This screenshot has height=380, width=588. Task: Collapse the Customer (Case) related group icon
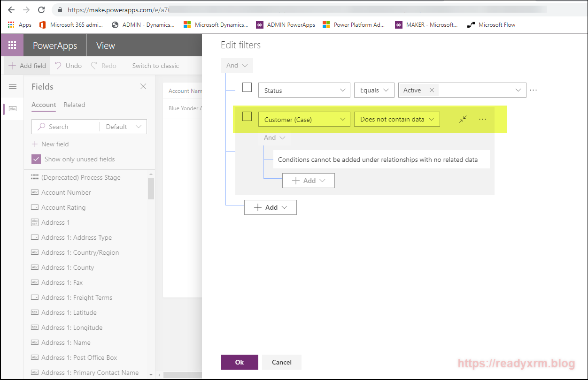[463, 119]
